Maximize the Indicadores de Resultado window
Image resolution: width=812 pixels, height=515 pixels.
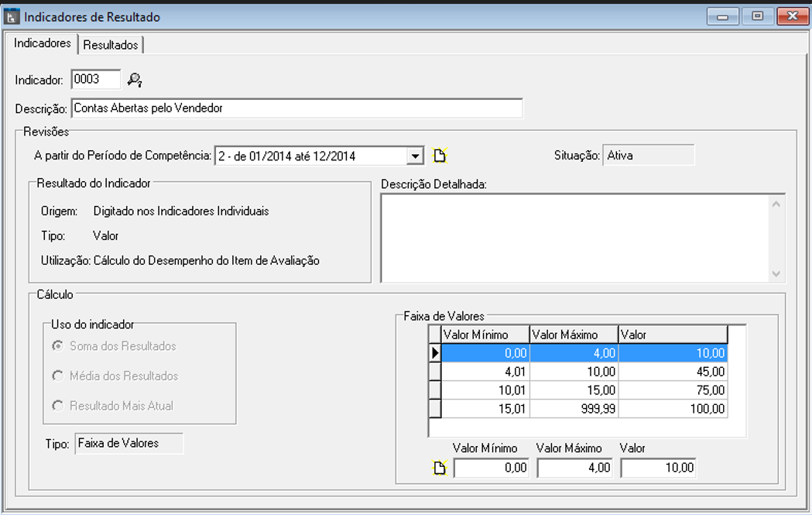(757, 16)
